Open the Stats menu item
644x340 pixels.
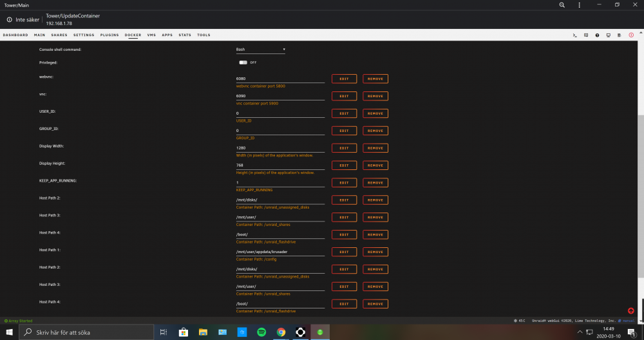coord(185,35)
